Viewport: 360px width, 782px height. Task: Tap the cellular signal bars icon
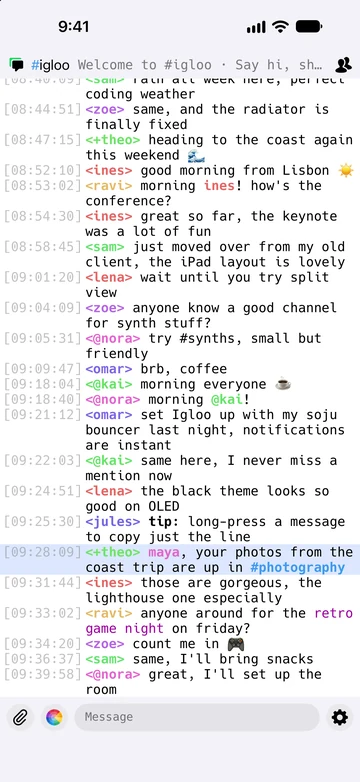256,27
